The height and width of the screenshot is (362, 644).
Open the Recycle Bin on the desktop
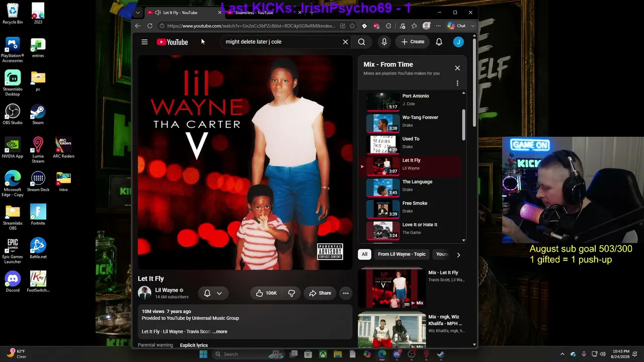(13, 14)
